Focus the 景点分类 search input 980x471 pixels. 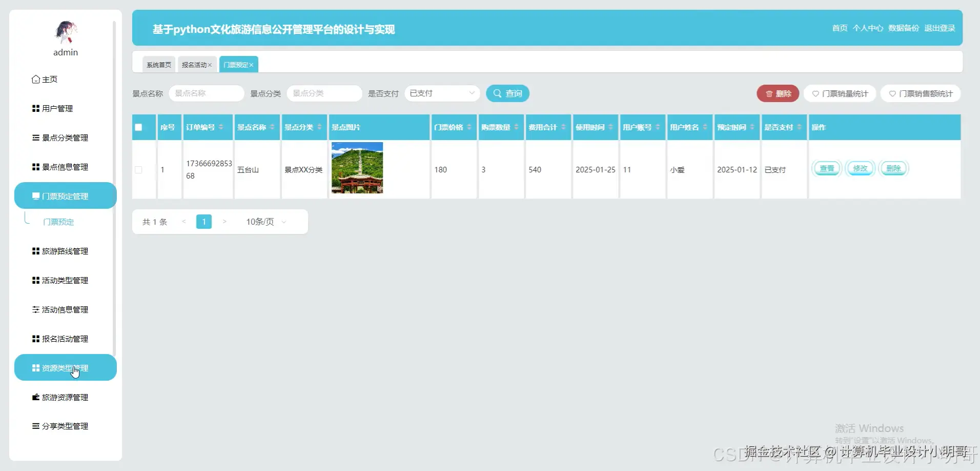point(324,93)
